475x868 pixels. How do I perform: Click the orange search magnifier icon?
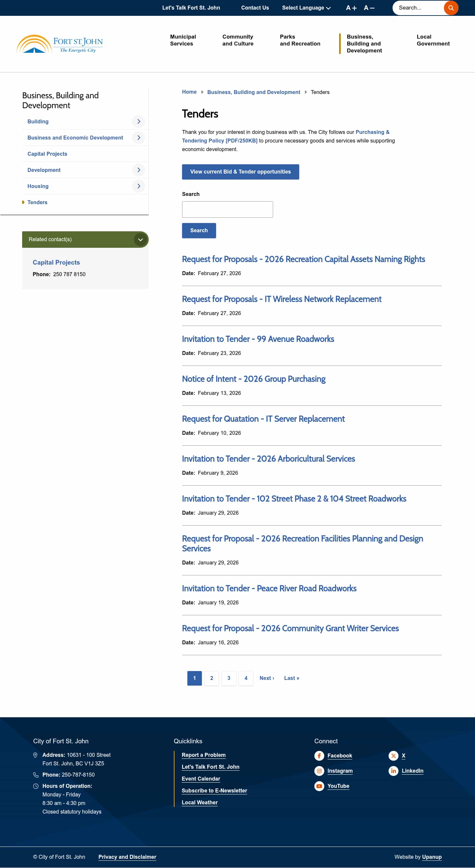coord(451,8)
